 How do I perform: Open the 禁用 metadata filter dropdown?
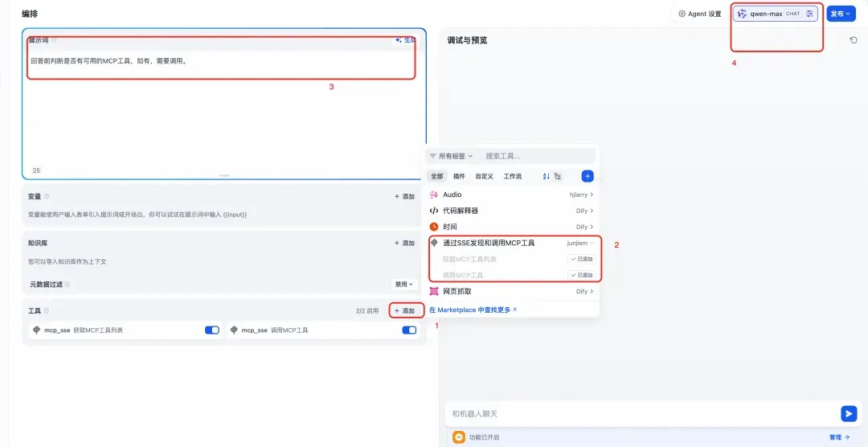[403, 284]
